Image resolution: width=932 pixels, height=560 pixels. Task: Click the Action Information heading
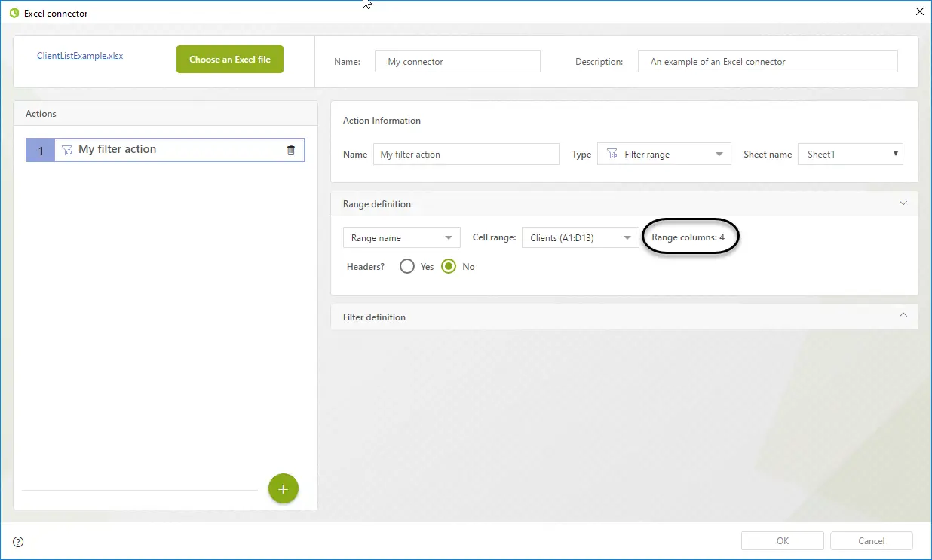(x=382, y=121)
